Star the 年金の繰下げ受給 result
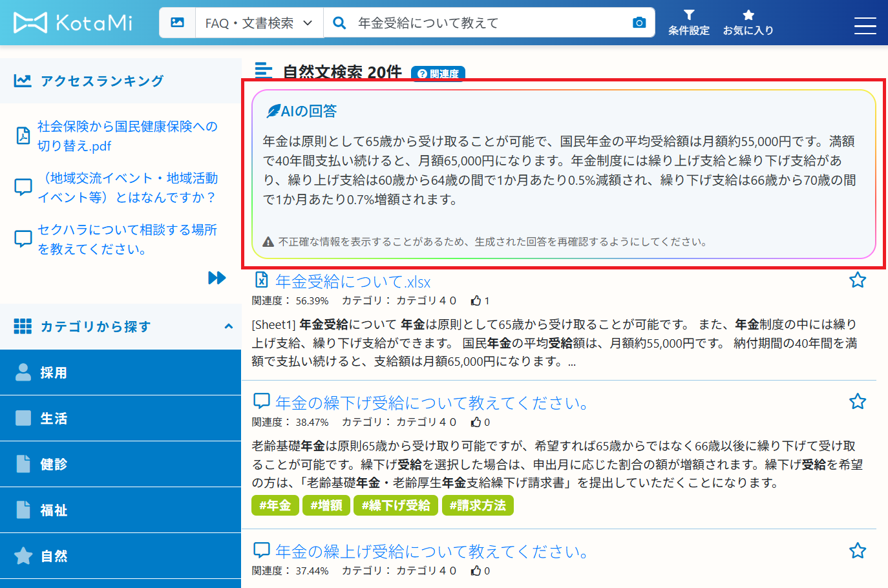 point(857,401)
